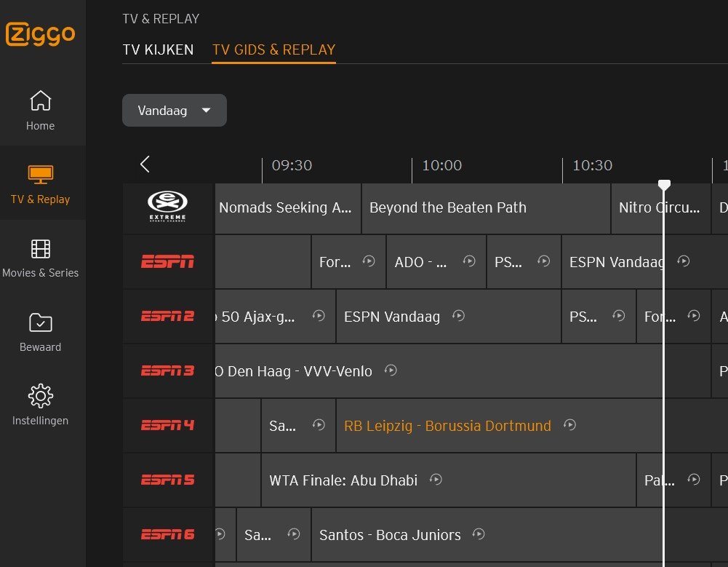Open Bewaard saved folder
Screen dimensions: 728x567
click(x=41, y=332)
